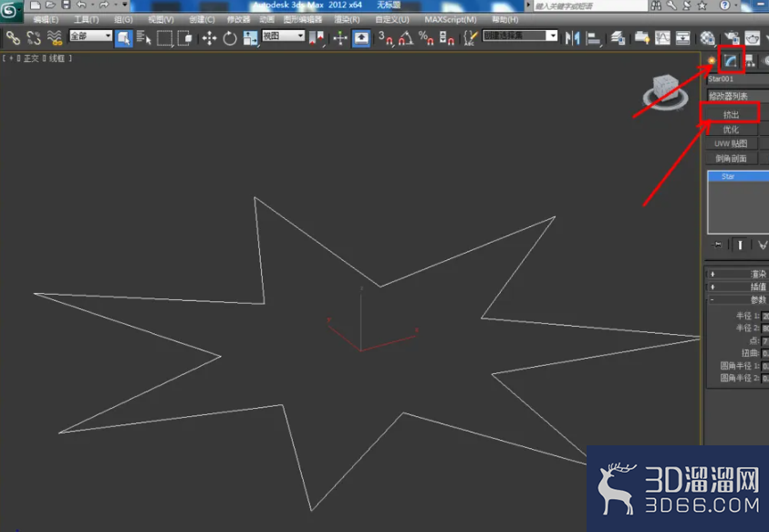This screenshot has width=769, height=532.
Task: Click the Edit Named Selection Sets icon
Action: [x=470, y=37]
